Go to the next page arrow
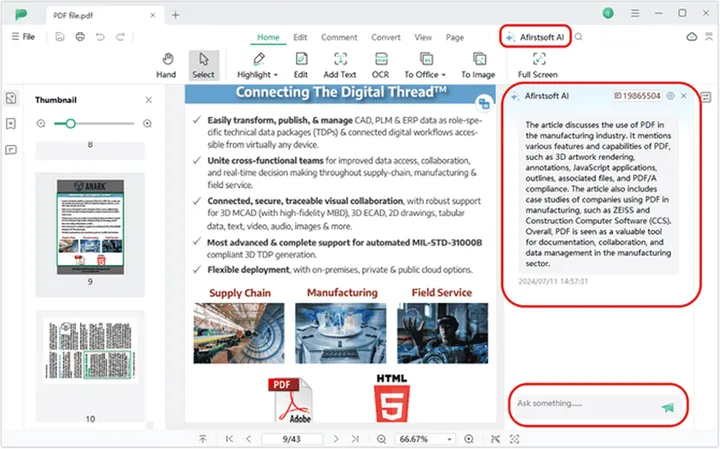 (336, 439)
